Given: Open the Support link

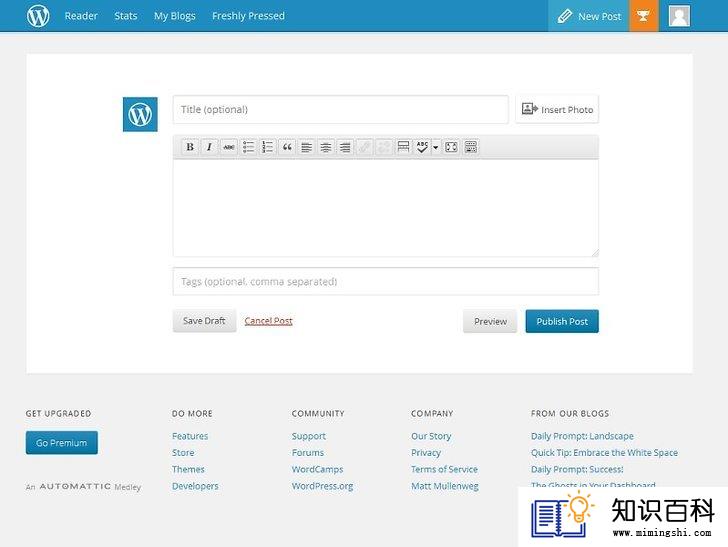Looking at the screenshot, I should coord(309,436).
